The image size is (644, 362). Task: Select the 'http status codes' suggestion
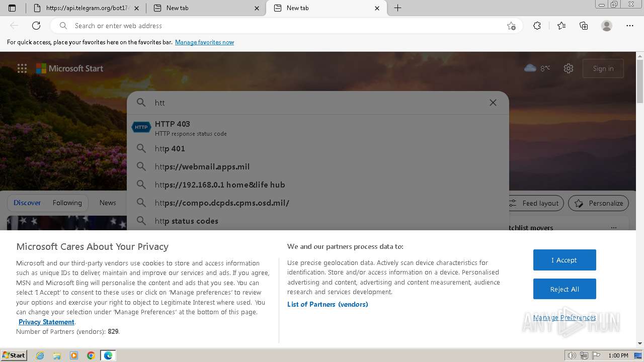[318, 221]
